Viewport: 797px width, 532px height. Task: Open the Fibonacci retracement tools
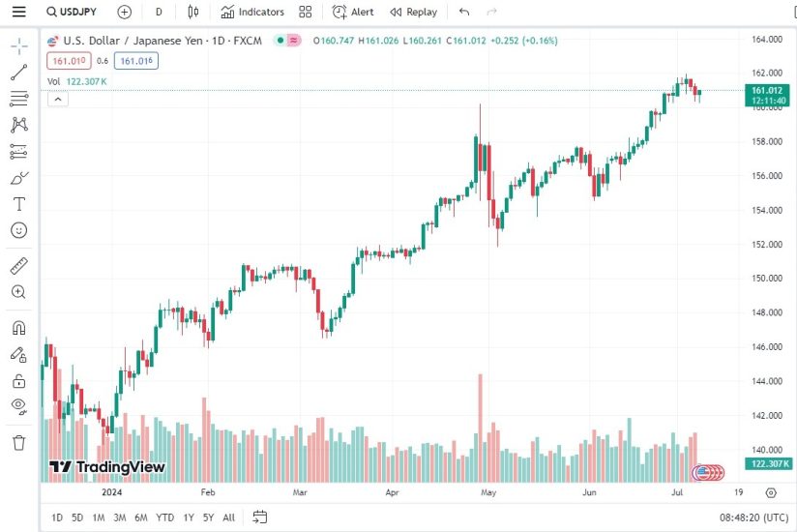(18, 99)
